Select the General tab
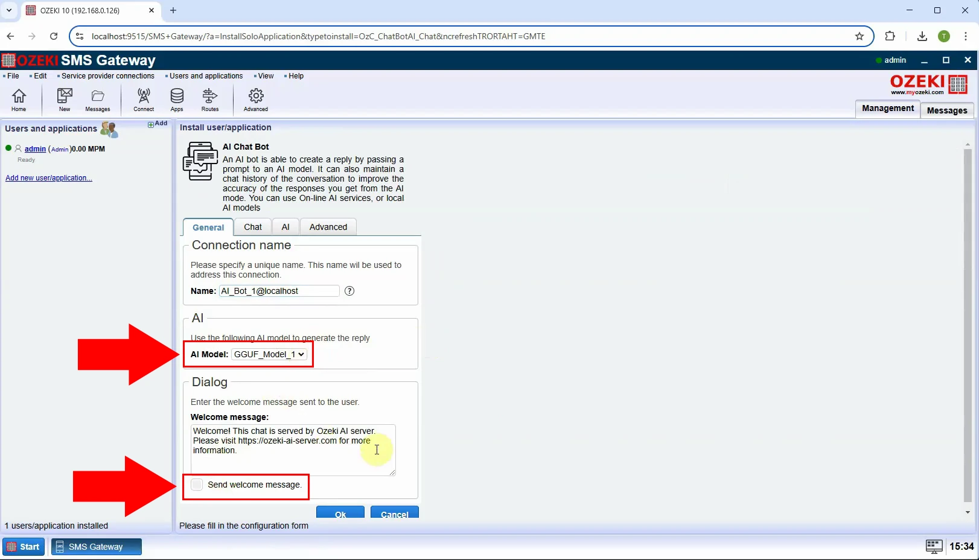 (x=208, y=227)
